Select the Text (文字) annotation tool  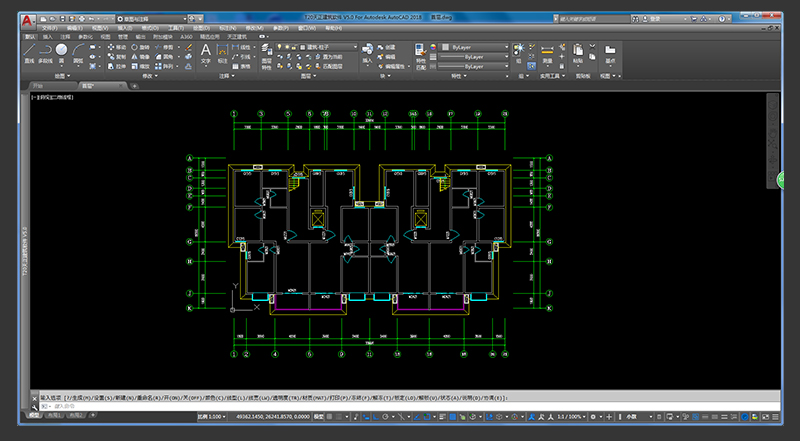coord(206,54)
